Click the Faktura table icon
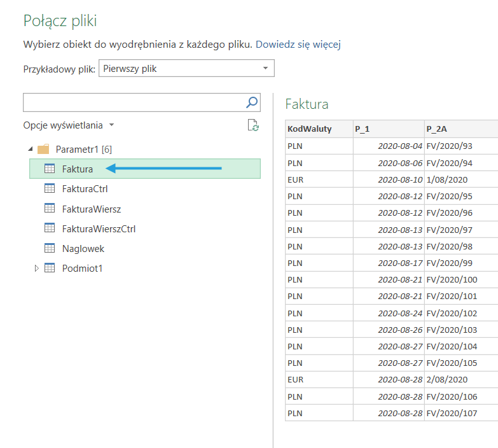The height and width of the screenshot is (448, 498). 50,169
